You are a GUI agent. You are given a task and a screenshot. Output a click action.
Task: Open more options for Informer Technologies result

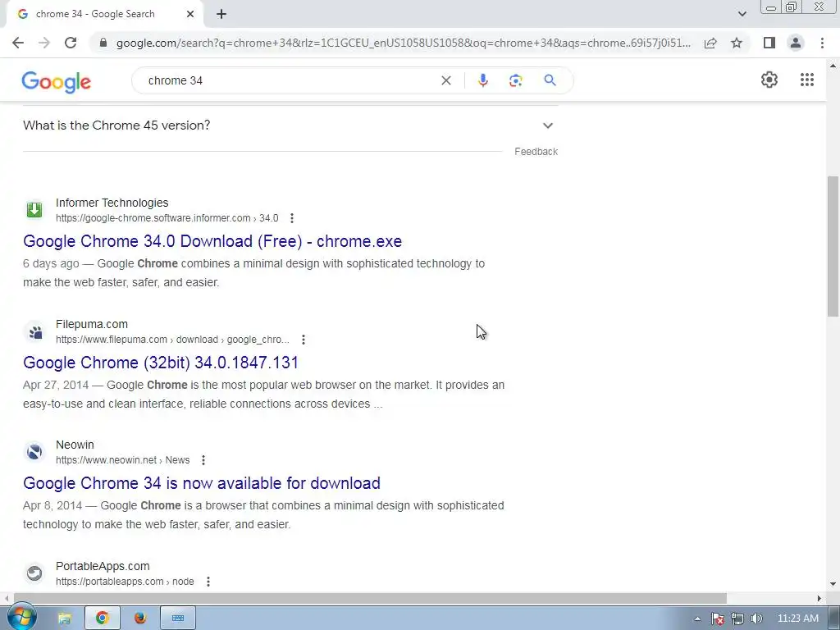(291, 218)
